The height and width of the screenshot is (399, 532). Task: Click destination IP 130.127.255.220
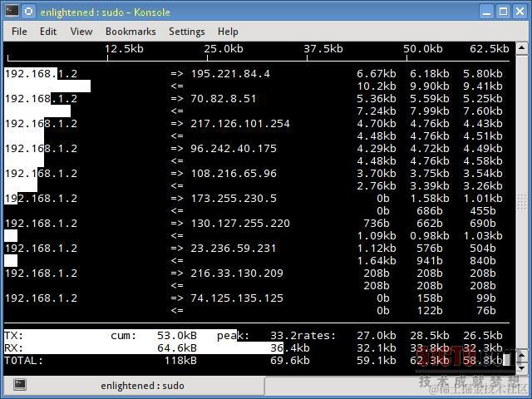240,224
